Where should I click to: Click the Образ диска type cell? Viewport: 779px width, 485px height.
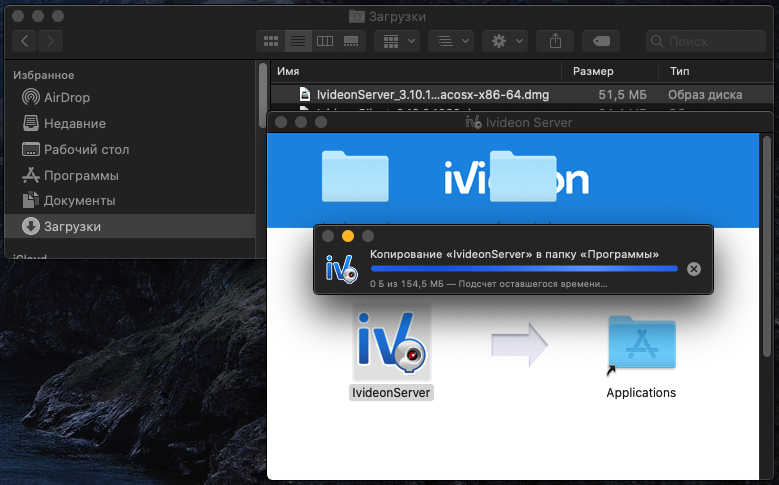[705, 94]
